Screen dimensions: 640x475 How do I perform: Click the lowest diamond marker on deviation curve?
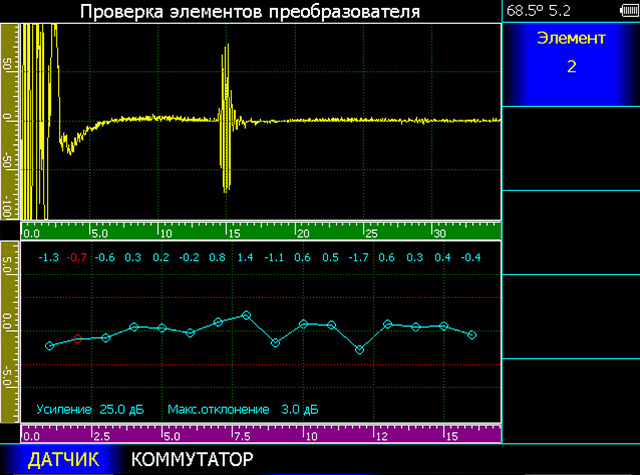pyautogui.click(x=359, y=350)
